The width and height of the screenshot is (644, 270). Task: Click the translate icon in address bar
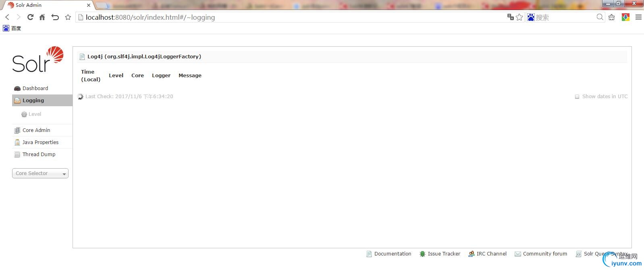[x=510, y=17]
